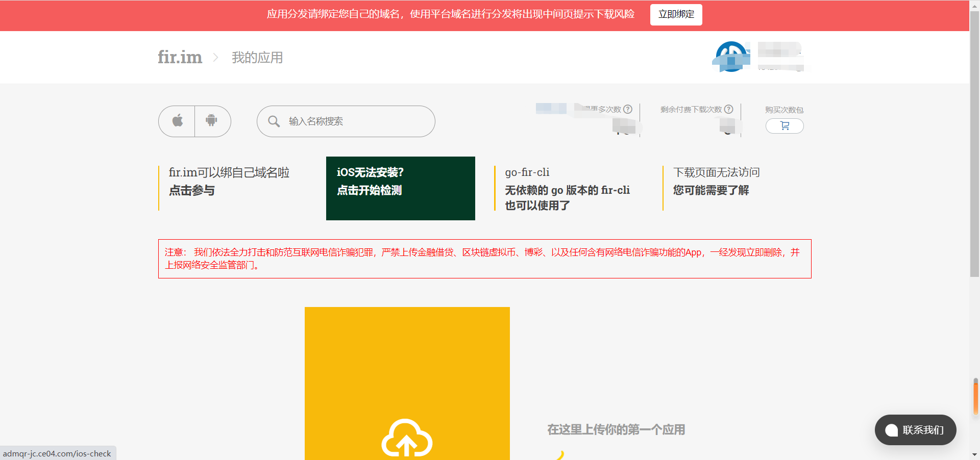This screenshot has width=980, height=460.
Task: Open the shopping cart purchase button
Action: pyautogui.click(x=785, y=126)
